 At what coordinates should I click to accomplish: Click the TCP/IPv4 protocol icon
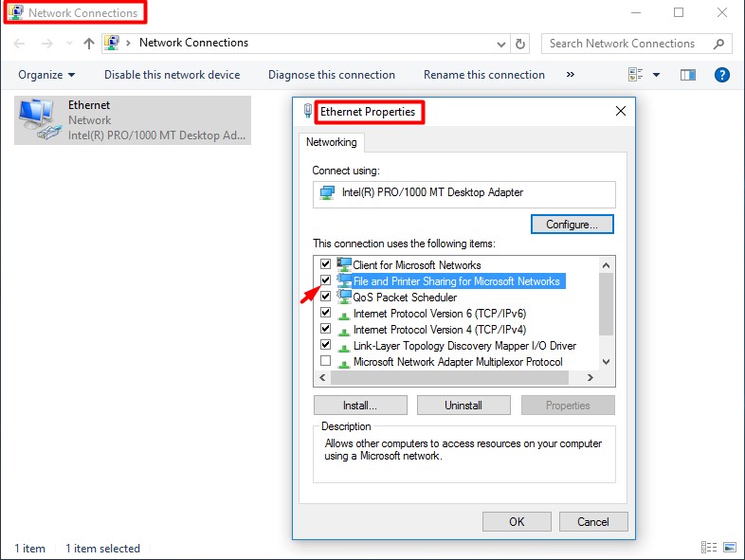click(x=344, y=332)
